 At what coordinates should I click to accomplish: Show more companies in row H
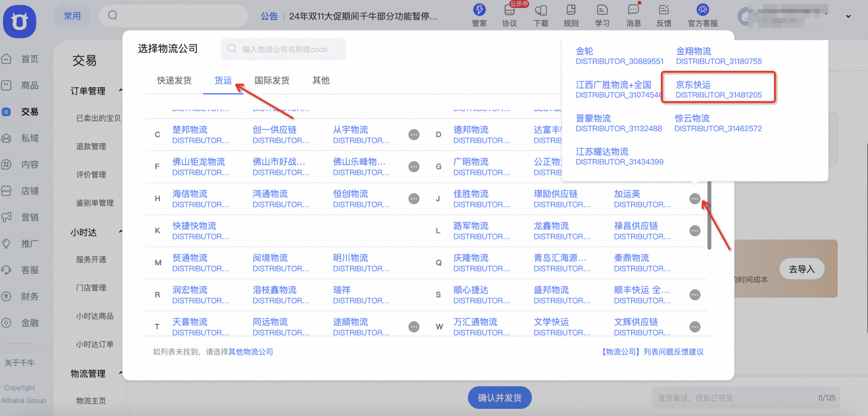click(414, 199)
